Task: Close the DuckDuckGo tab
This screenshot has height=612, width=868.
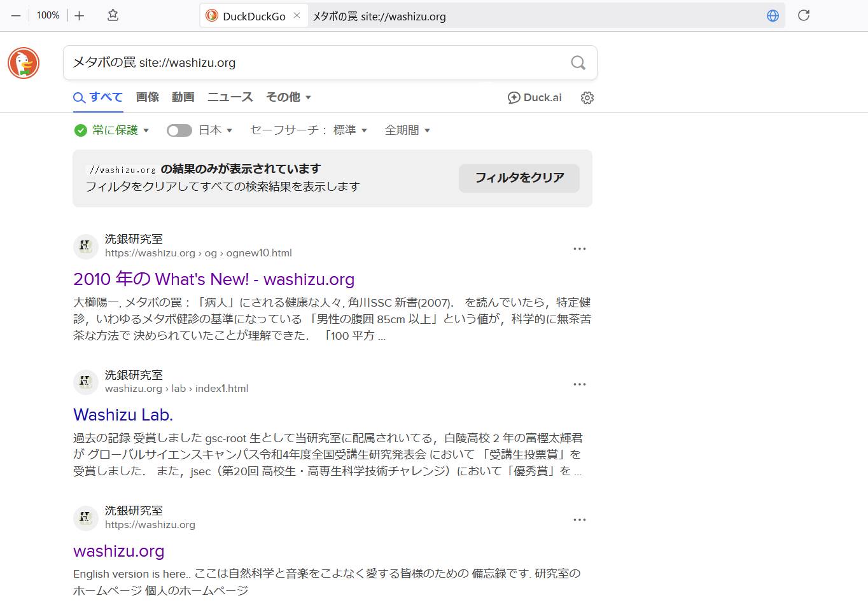Action: point(297,16)
